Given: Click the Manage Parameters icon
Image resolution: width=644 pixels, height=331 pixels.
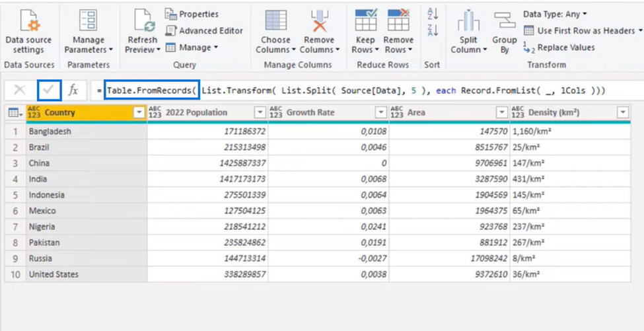Looking at the screenshot, I should click(89, 20).
